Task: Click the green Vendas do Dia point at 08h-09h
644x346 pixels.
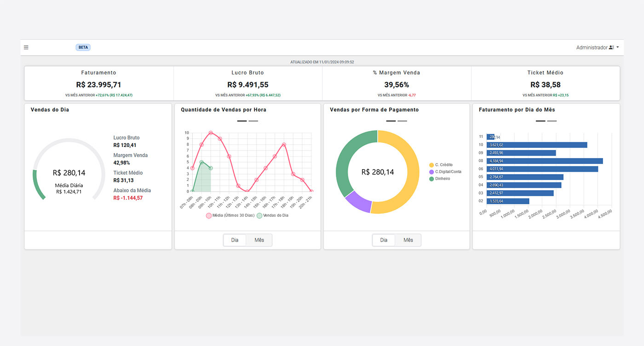Action: [x=201, y=162]
